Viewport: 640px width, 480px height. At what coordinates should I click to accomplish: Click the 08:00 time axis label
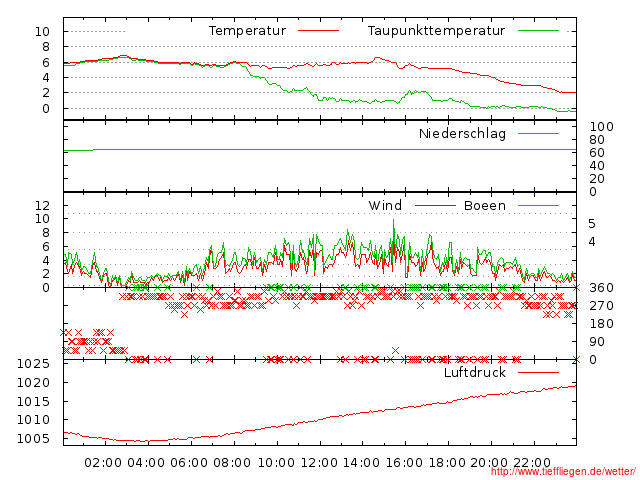(x=232, y=463)
